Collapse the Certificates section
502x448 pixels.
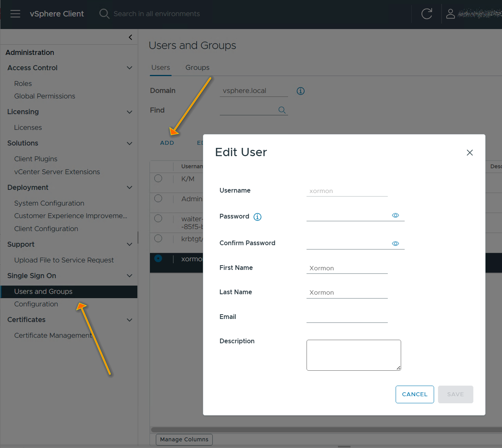[x=130, y=320]
